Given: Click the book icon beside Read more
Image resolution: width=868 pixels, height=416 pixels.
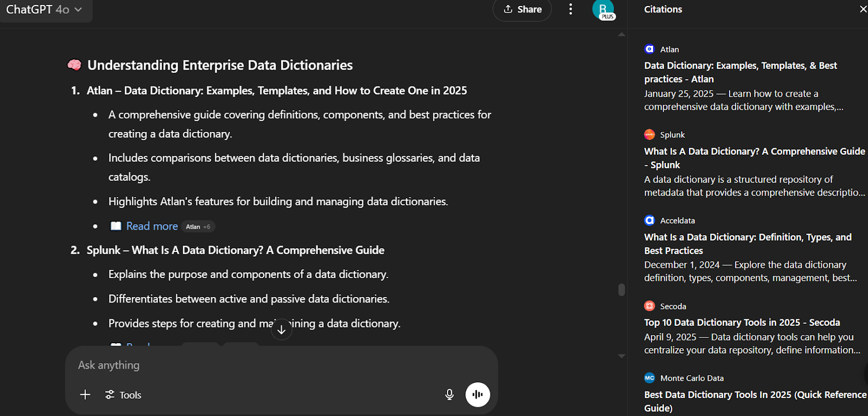Looking at the screenshot, I should pyautogui.click(x=116, y=226).
